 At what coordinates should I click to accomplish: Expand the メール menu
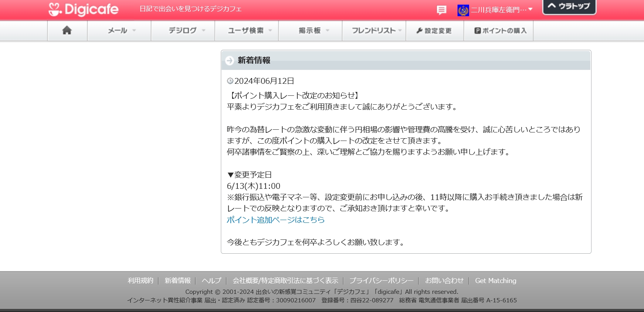[119, 31]
